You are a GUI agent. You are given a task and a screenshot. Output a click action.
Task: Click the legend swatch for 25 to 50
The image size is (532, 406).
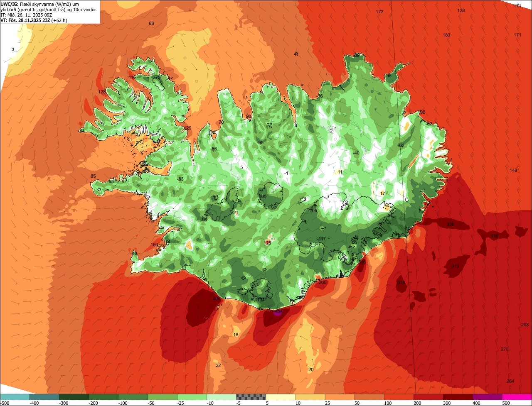tap(340, 397)
